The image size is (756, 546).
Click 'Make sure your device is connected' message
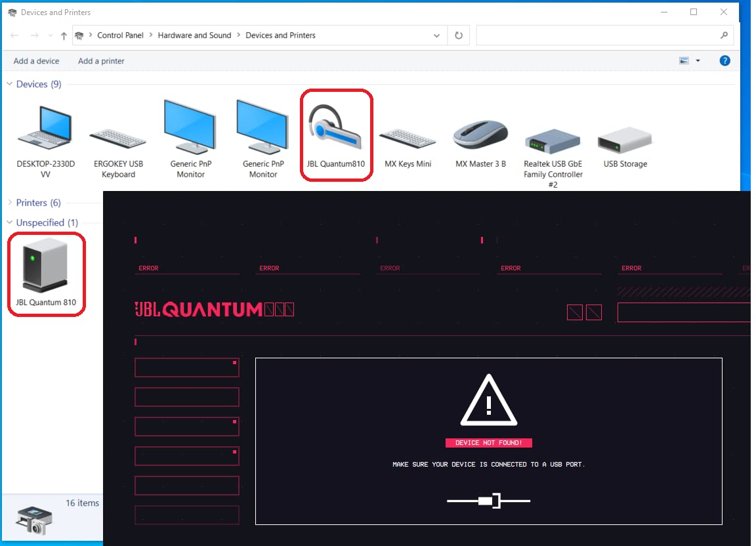click(x=488, y=464)
